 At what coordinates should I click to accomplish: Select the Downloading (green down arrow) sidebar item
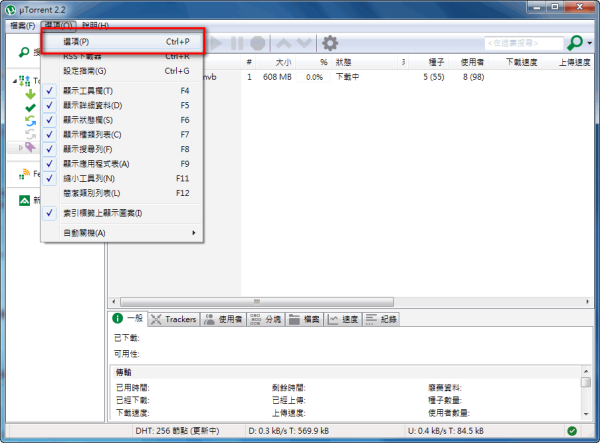click(30, 94)
